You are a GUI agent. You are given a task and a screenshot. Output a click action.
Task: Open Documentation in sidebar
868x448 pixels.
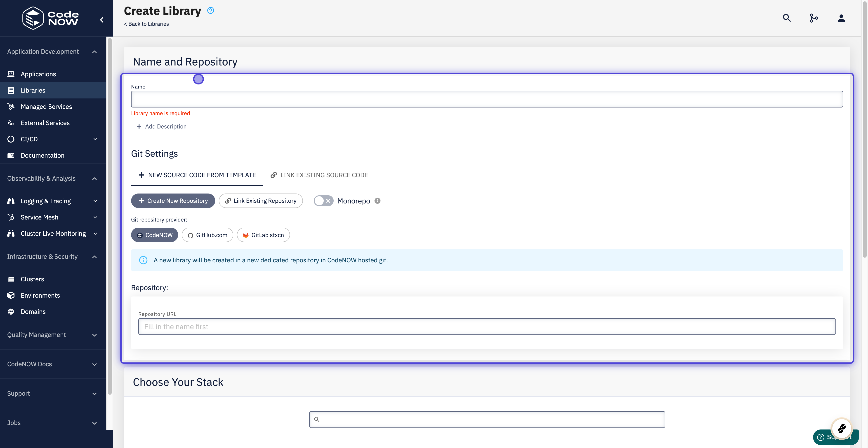click(53, 155)
